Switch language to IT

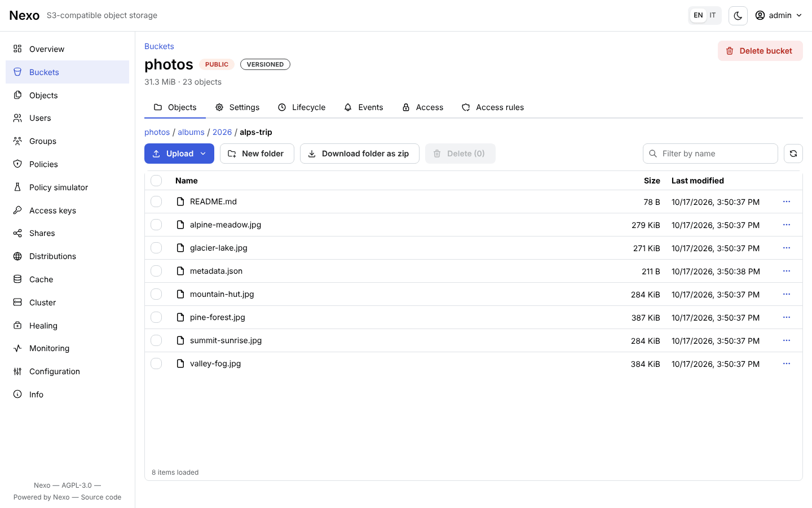click(713, 15)
